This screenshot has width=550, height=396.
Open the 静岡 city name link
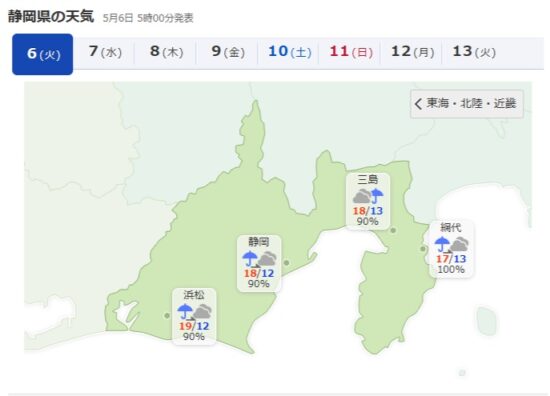click(259, 242)
